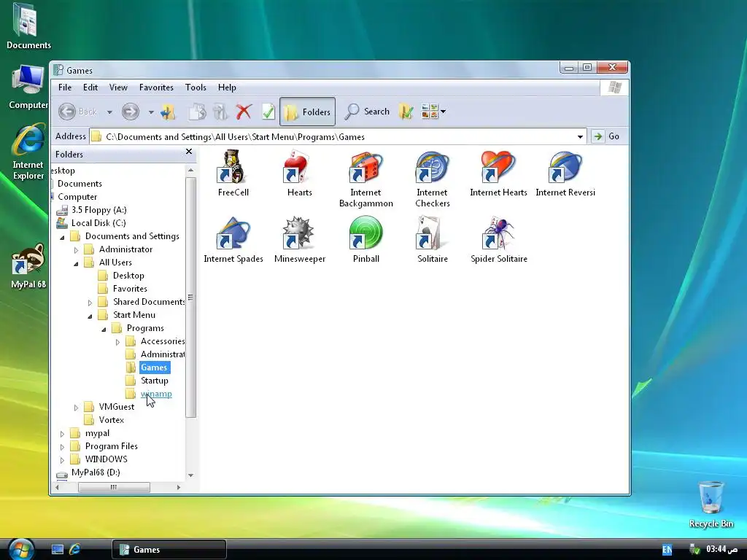Image resolution: width=747 pixels, height=560 pixels.
Task: Open the Help menu
Action: point(227,87)
